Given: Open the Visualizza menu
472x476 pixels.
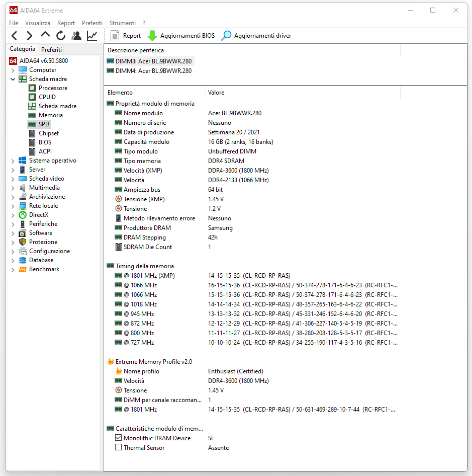Looking at the screenshot, I should click(x=38, y=23).
